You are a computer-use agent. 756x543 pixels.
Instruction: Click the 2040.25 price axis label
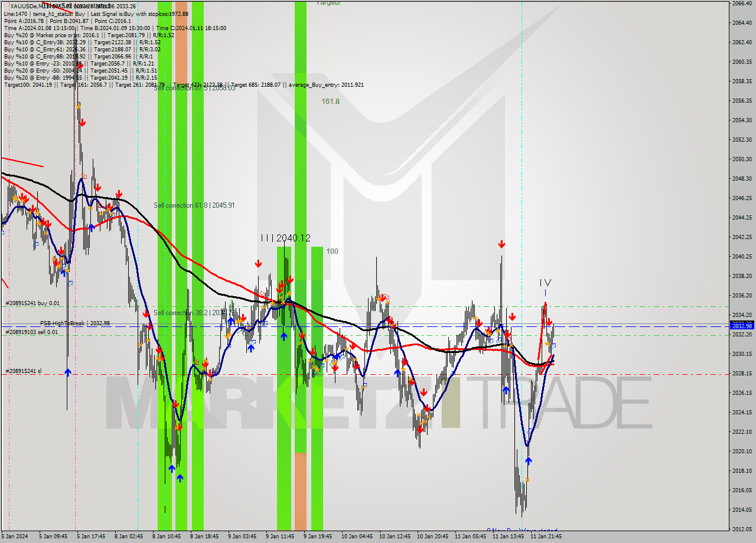[x=741, y=257]
